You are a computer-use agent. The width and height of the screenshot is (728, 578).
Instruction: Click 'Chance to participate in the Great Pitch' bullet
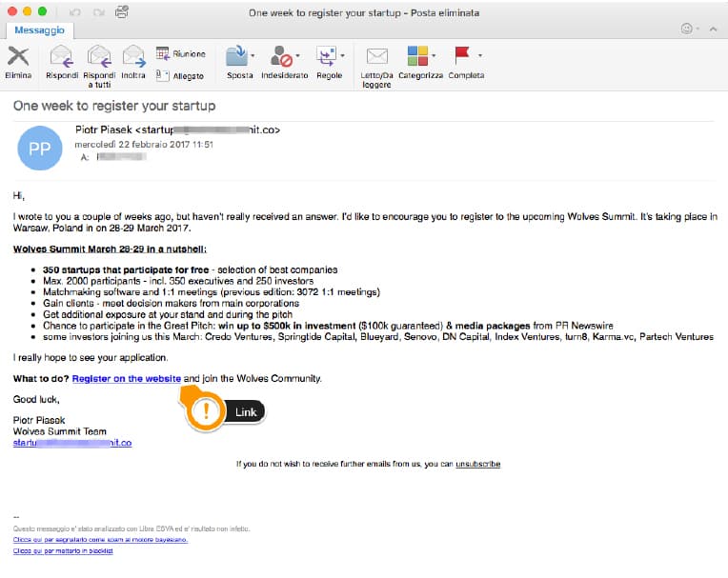pyautogui.click(x=328, y=326)
